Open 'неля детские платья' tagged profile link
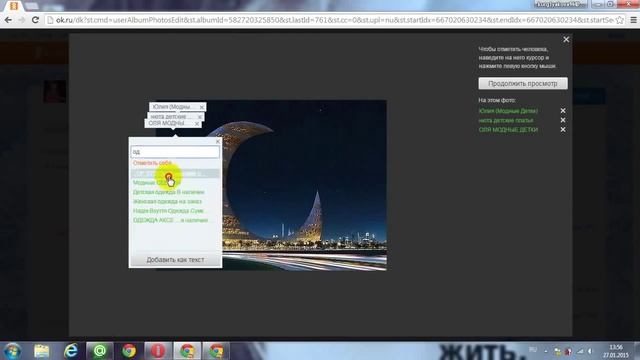 click(x=506, y=120)
